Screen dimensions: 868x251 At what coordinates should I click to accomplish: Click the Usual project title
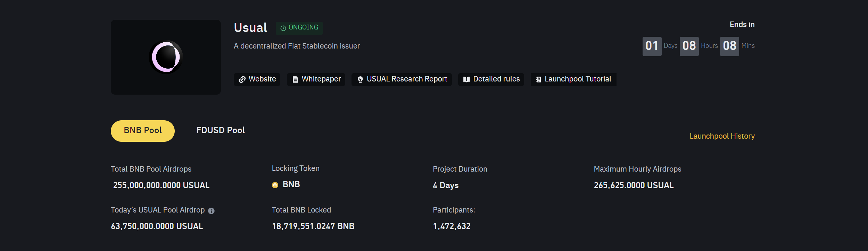(250, 28)
